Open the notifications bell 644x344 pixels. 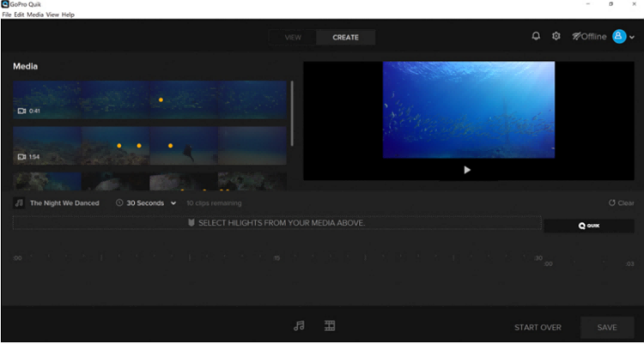[x=536, y=36]
